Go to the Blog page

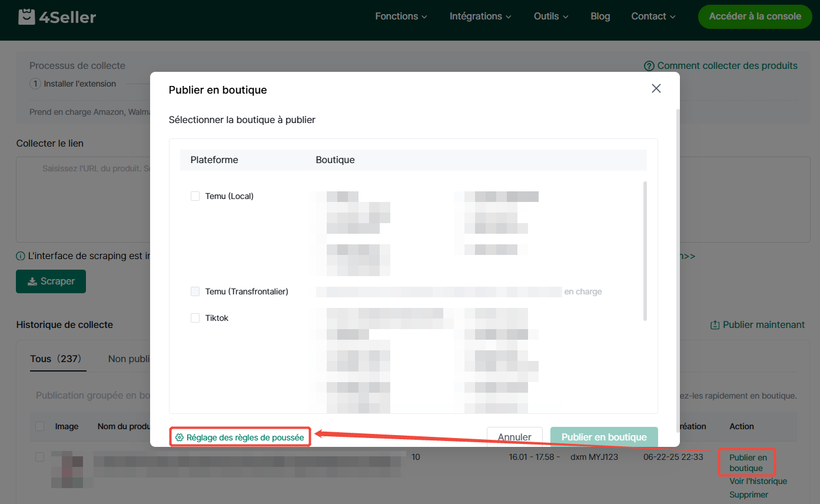(600, 16)
